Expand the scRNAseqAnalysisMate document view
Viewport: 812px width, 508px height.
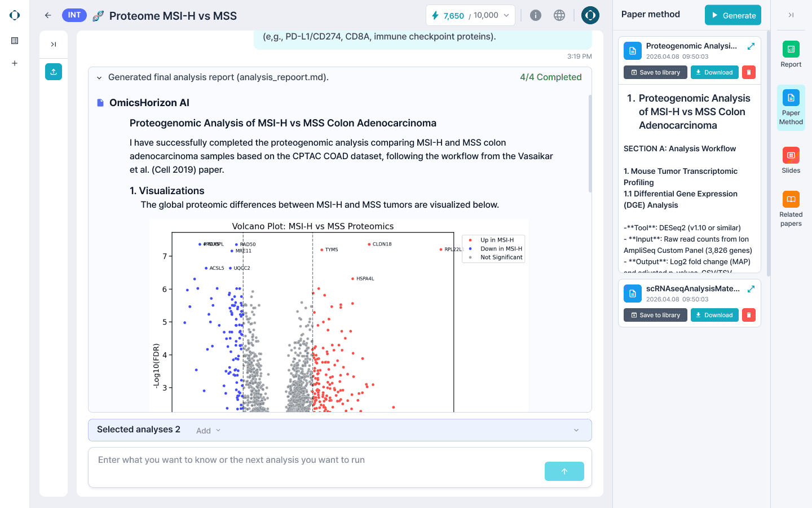coord(751,289)
